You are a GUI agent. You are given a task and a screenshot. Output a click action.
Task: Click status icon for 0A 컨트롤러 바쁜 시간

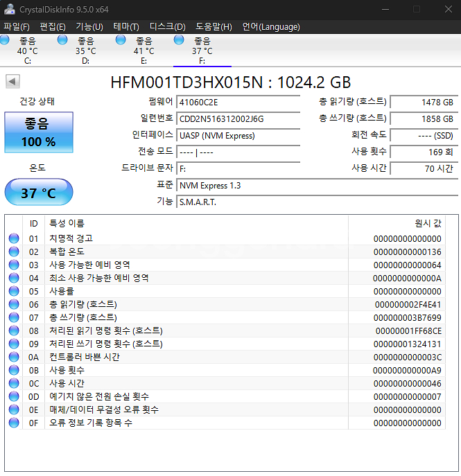pyautogui.click(x=14, y=357)
